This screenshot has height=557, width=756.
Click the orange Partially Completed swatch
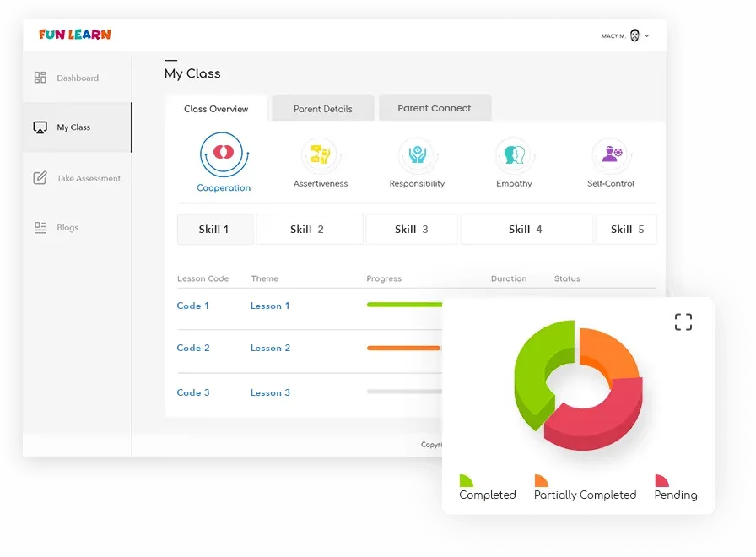pos(541,481)
